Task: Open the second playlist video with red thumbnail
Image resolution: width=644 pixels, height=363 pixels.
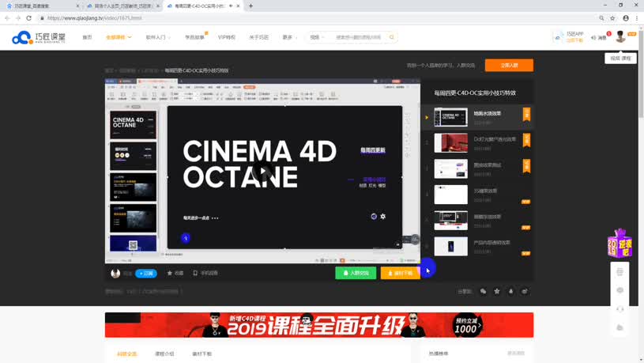Action: click(450, 142)
